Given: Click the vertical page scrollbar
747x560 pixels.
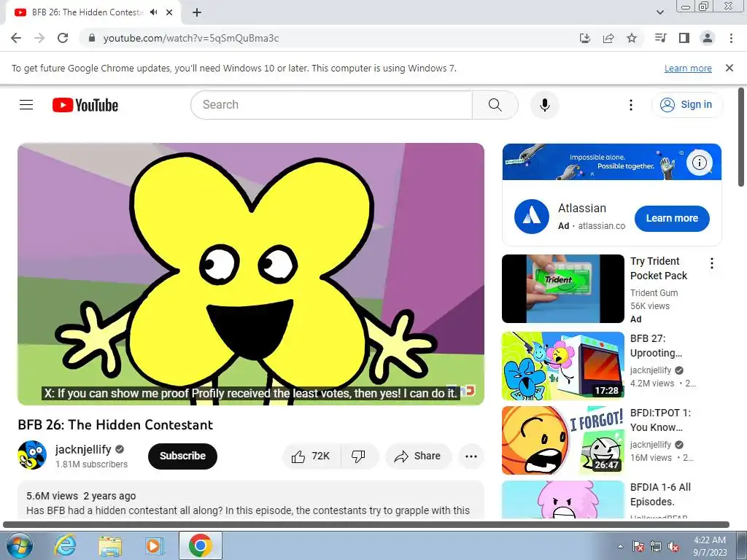Looking at the screenshot, I should (x=741, y=137).
